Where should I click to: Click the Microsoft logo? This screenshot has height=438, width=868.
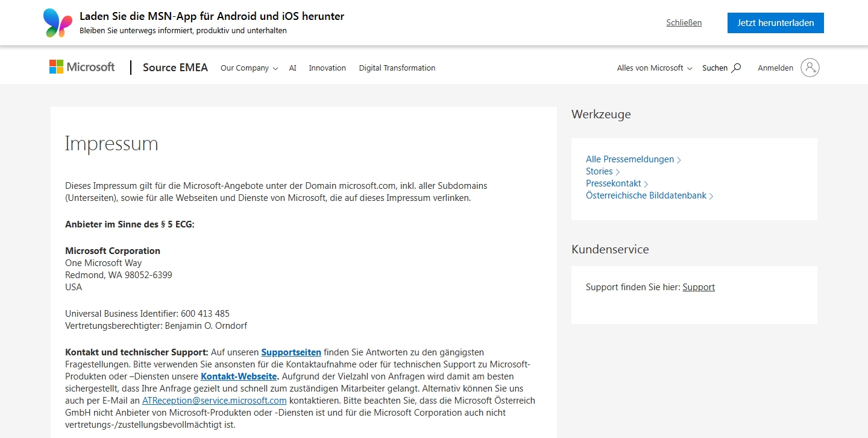[x=81, y=66]
